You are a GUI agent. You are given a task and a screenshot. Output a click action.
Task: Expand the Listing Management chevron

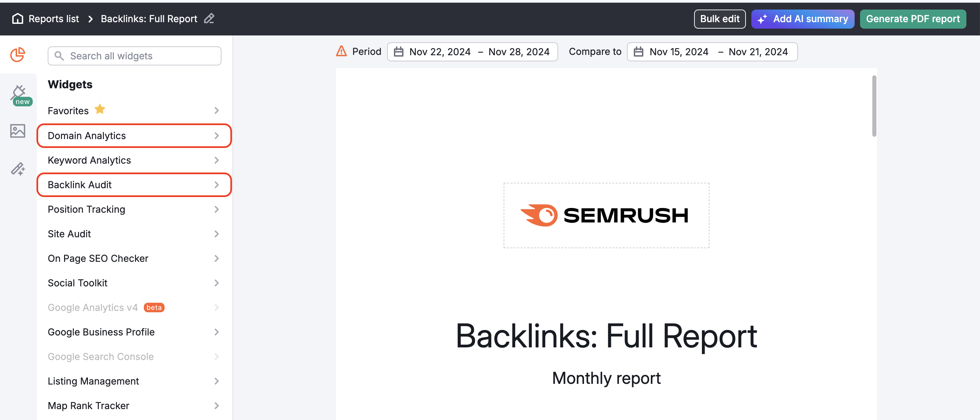point(216,381)
